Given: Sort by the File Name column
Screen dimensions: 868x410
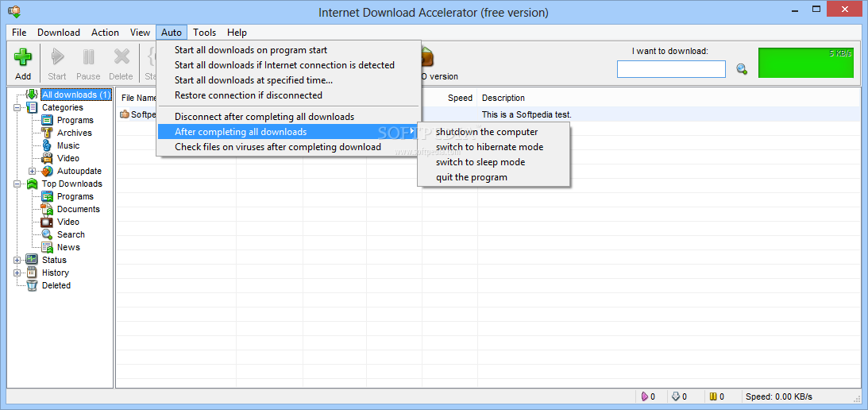Looking at the screenshot, I should [137, 98].
